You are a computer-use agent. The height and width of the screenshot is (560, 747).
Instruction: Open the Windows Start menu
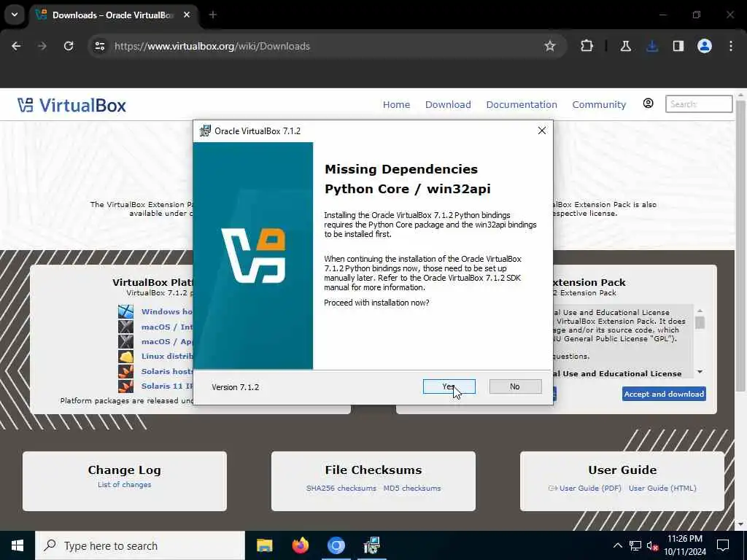tap(18, 545)
